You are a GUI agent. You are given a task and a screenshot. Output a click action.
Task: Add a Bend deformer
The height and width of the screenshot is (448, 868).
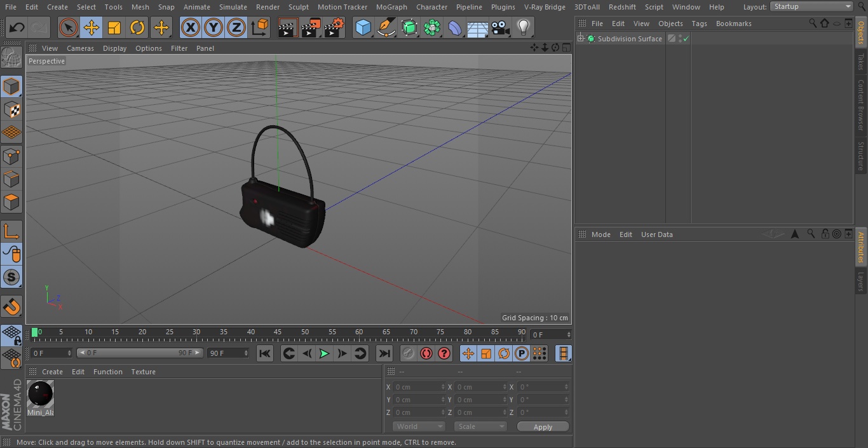click(x=455, y=27)
